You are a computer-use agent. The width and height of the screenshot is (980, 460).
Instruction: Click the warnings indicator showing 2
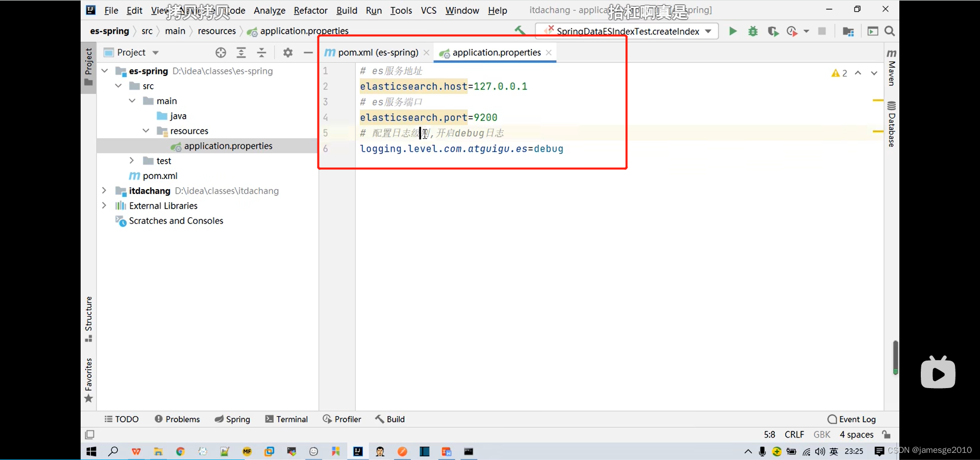pos(839,73)
